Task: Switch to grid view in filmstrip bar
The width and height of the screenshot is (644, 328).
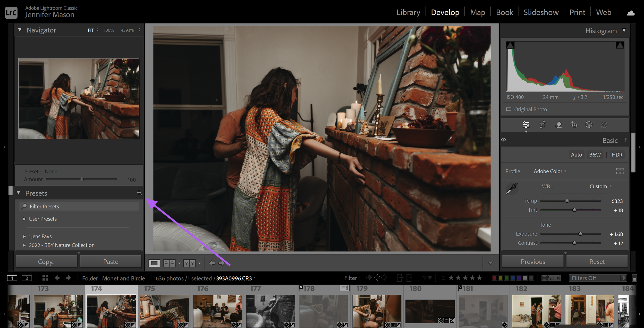Action: pyautogui.click(x=45, y=278)
